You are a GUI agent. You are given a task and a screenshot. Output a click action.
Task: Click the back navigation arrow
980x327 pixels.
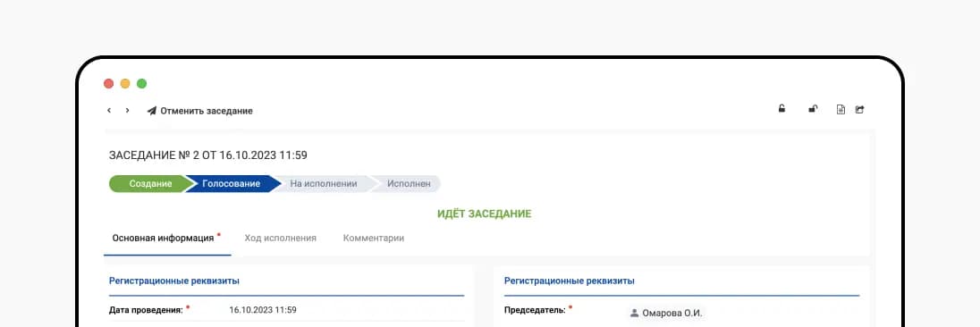[109, 111]
